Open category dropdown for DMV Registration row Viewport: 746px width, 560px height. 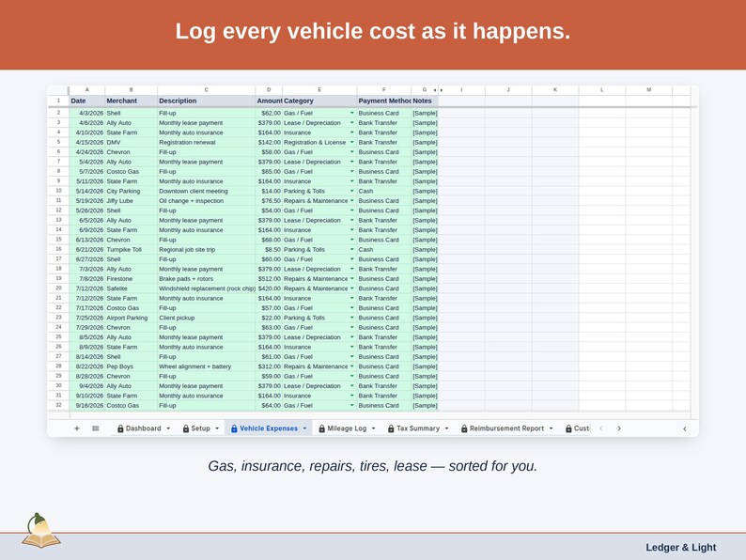pyautogui.click(x=352, y=142)
